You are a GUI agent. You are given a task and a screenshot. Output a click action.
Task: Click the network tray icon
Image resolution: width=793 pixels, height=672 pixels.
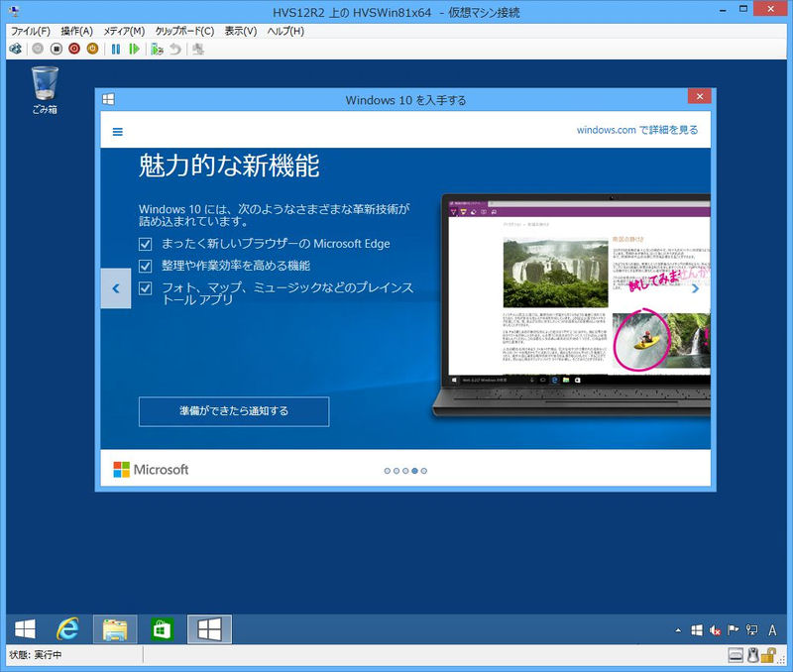tap(752, 630)
